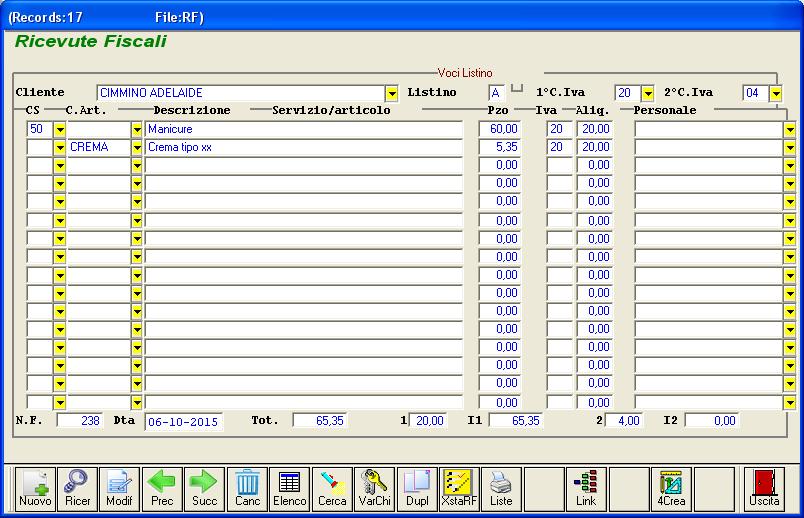Click the Voci Listino label

[465, 73]
